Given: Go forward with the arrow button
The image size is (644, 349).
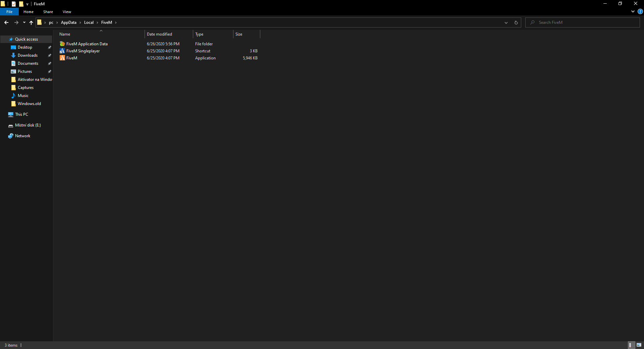Looking at the screenshot, I should click(16, 22).
